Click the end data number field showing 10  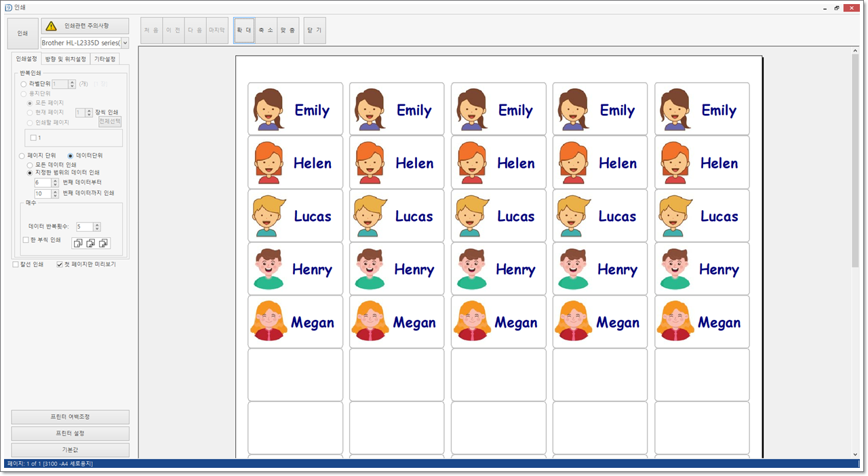point(43,193)
